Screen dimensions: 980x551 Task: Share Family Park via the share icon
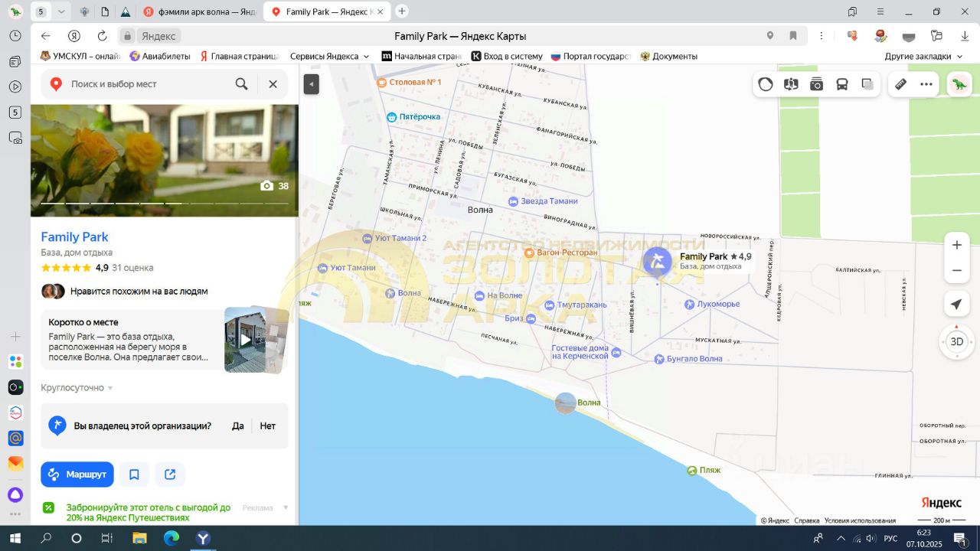(170, 474)
